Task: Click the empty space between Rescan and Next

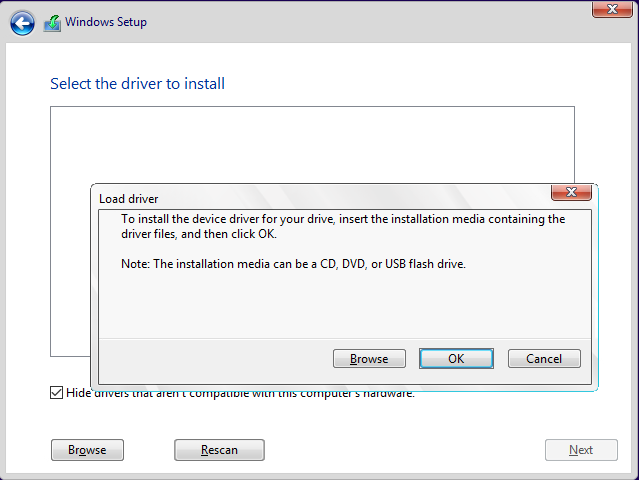Action: pos(400,450)
